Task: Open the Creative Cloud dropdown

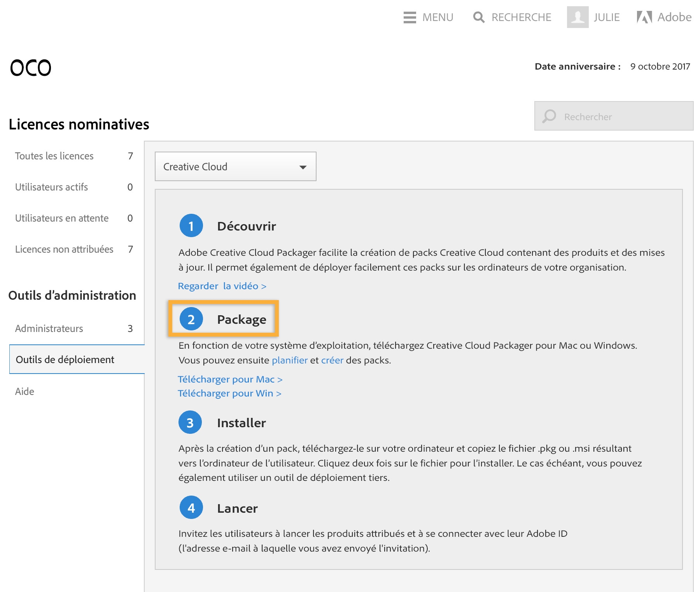Action: tap(235, 166)
